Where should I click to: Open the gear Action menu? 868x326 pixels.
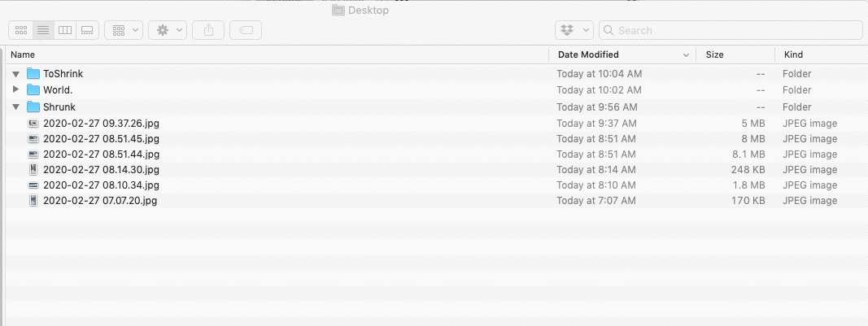168,30
